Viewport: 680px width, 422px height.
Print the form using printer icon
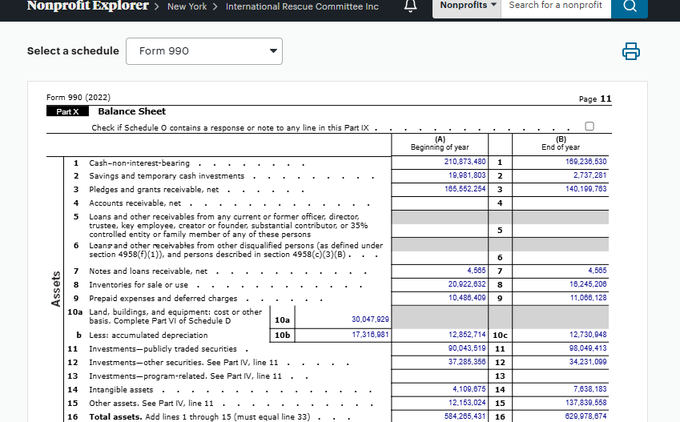631,51
